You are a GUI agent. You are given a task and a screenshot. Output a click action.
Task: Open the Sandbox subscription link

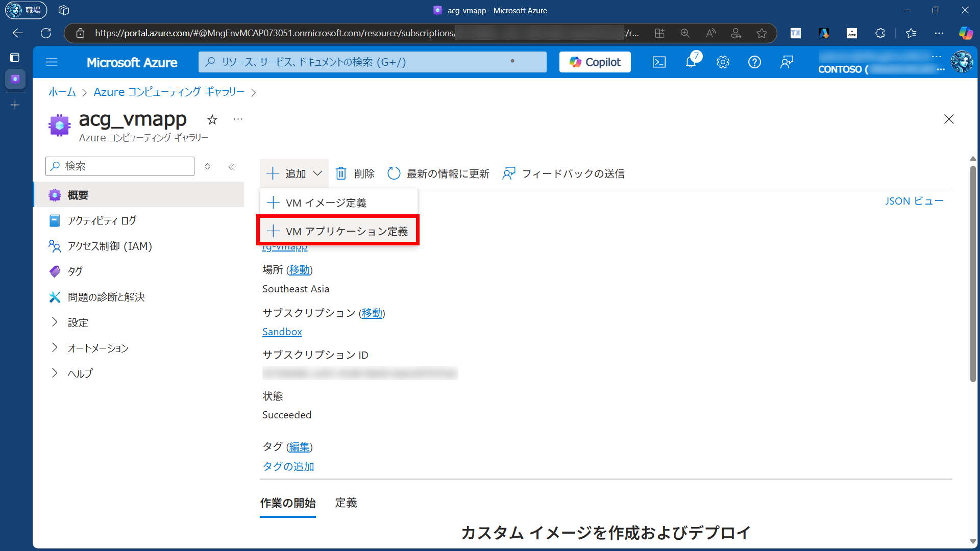pyautogui.click(x=282, y=332)
